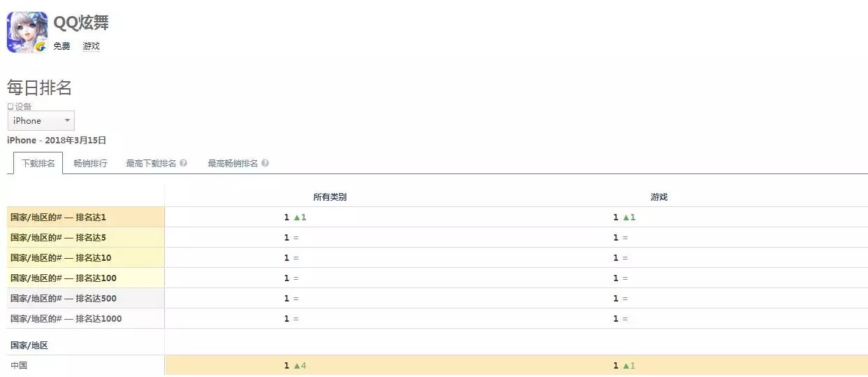Switch to the 最高畅销排名 tab
Viewport: 868px width, 377px height.
tap(233, 164)
